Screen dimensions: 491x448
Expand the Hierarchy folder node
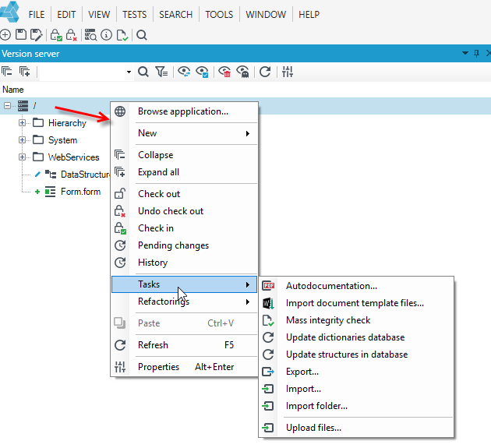[x=22, y=123]
